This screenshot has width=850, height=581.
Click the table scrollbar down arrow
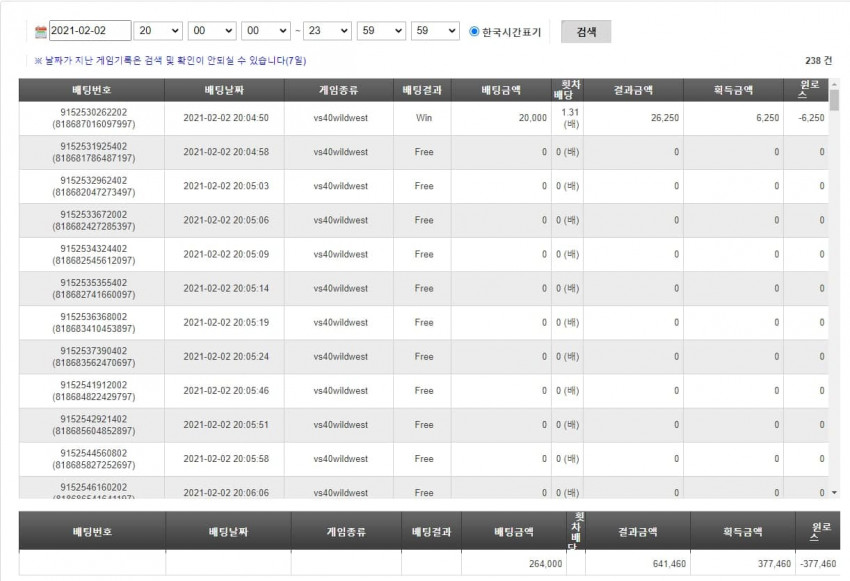(834, 493)
